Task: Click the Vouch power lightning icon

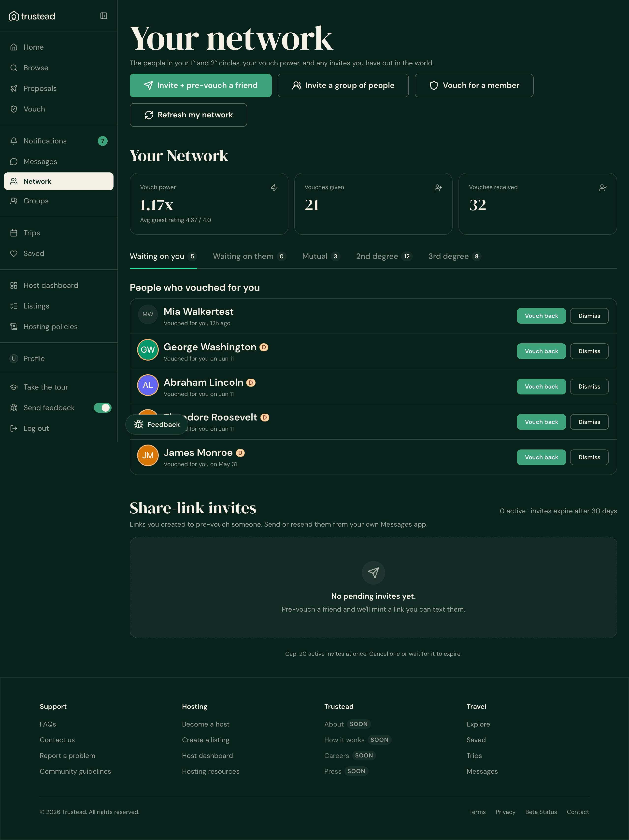Action: point(274,188)
